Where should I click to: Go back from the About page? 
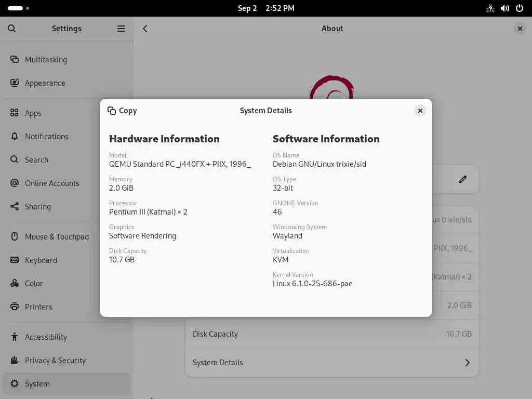pos(145,29)
